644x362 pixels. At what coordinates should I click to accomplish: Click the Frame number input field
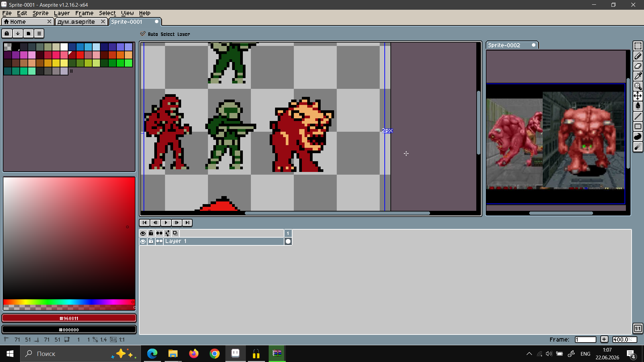pos(585,340)
